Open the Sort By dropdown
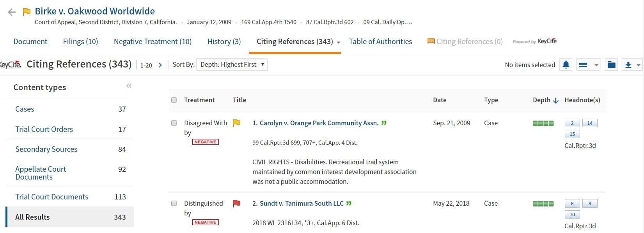The image size is (644, 233). coord(232,64)
